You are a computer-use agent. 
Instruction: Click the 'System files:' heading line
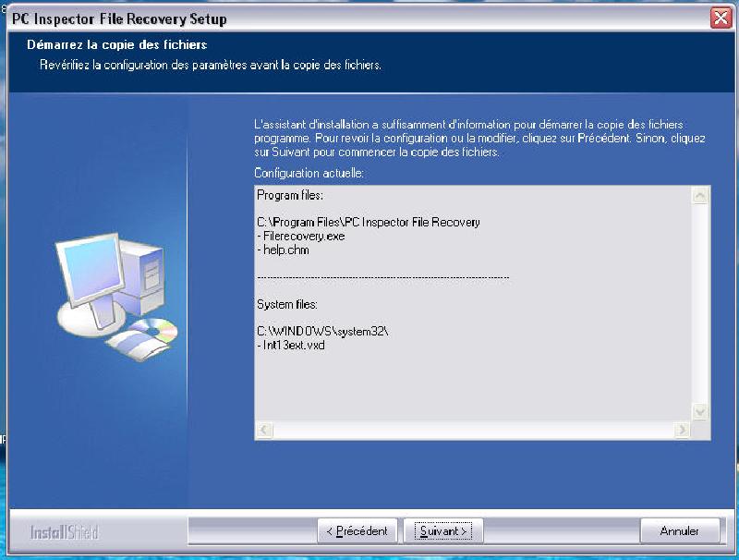[287, 305]
